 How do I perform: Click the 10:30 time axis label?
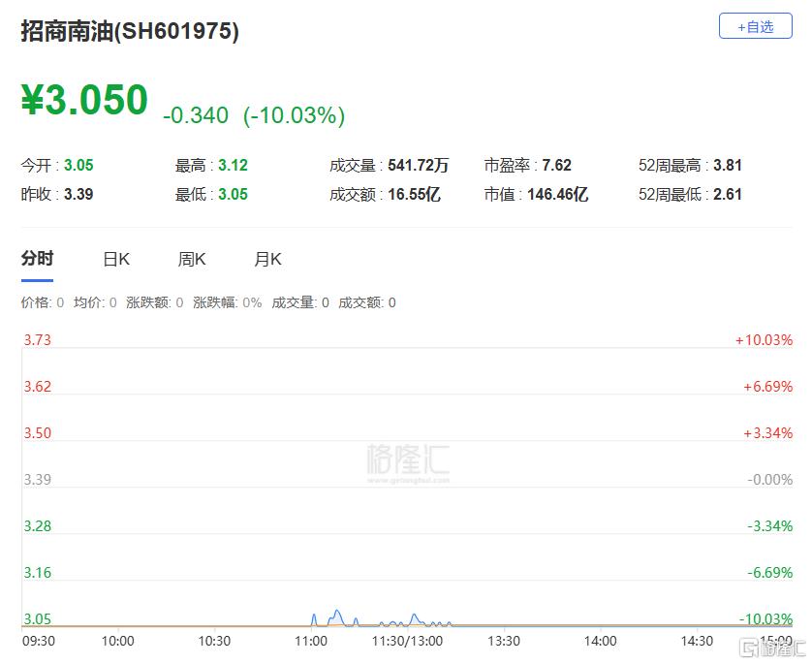(214, 641)
